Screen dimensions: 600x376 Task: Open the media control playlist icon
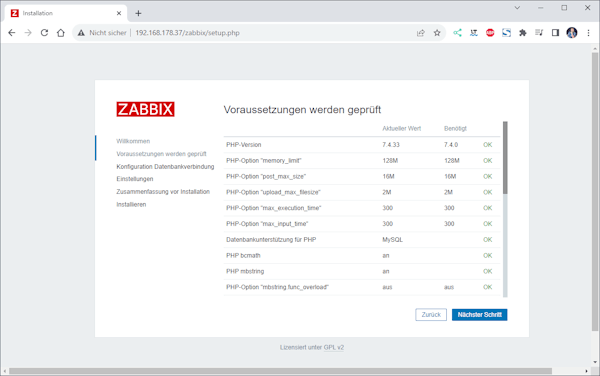click(x=539, y=33)
